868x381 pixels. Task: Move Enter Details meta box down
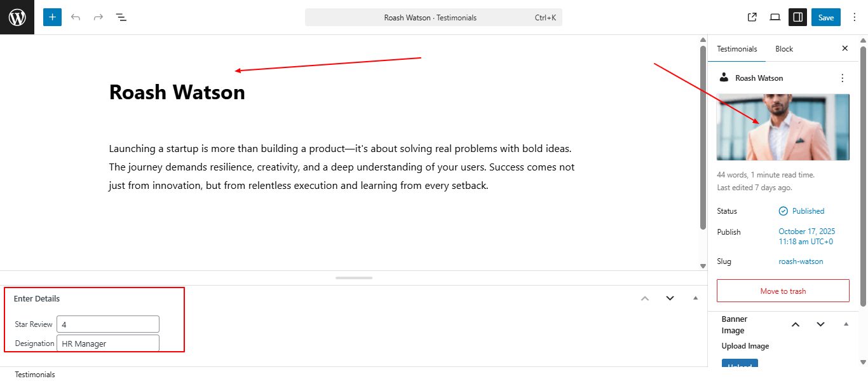[670, 298]
